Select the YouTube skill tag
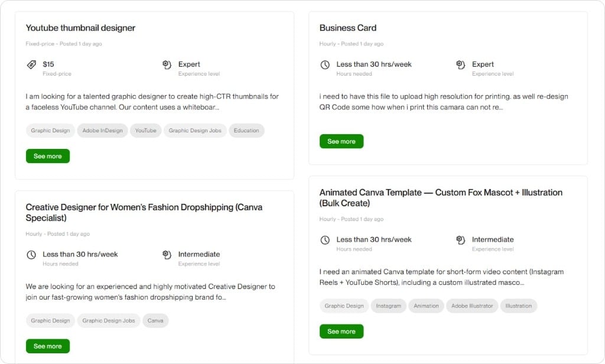 coord(145,131)
